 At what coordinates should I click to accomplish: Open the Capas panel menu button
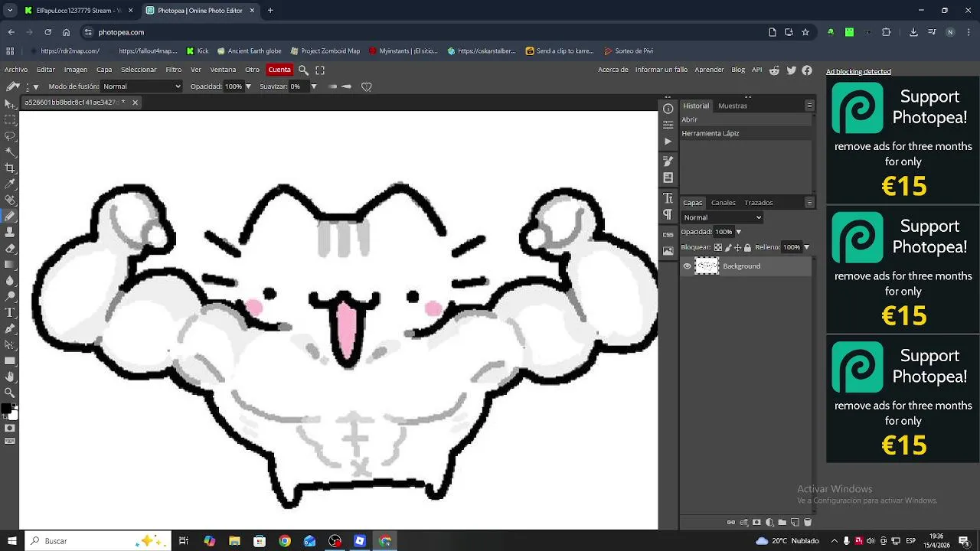click(x=809, y=203)
